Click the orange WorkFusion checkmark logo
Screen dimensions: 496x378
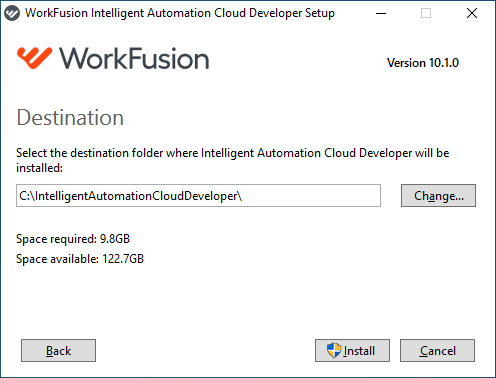tap(35, 58)
